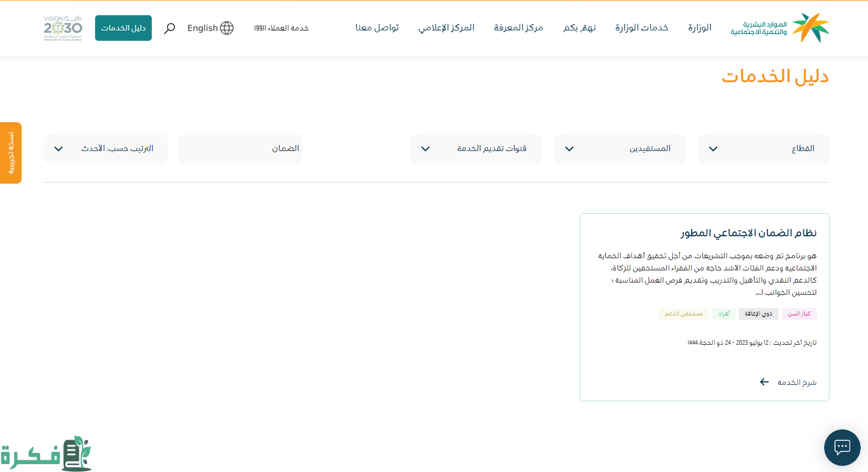Expand the القطاع filter dropdown
The image size is (868, 472).
[x=763, y=149]
